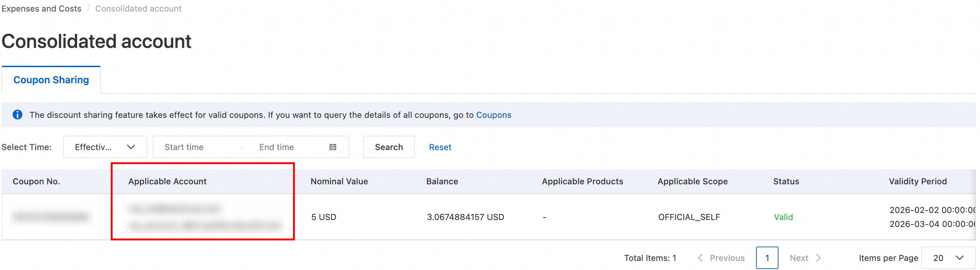The height and width of the screenshot is (270, 980).
Task: Click the calendar icon in date range
Action: point(333,147)
